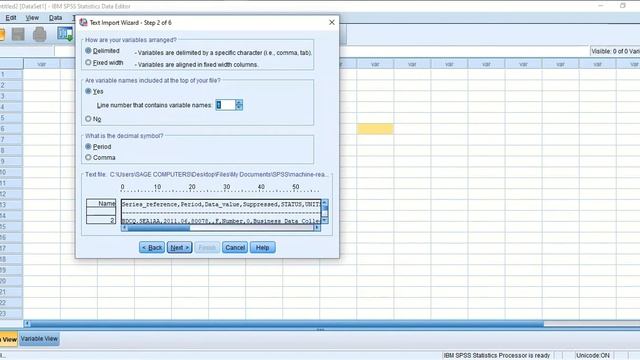Screen dimensions: 640x360
Task: Click preview scroll right arrow
Action: click(x=317, y=228)
